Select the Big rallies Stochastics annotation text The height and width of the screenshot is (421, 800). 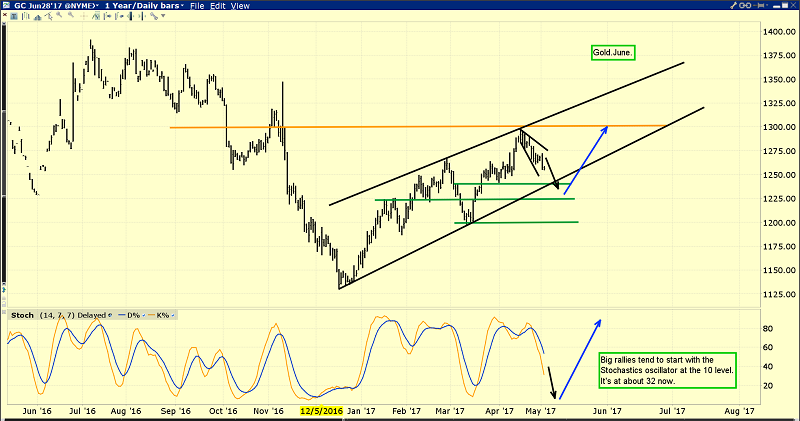click(668, 370)
